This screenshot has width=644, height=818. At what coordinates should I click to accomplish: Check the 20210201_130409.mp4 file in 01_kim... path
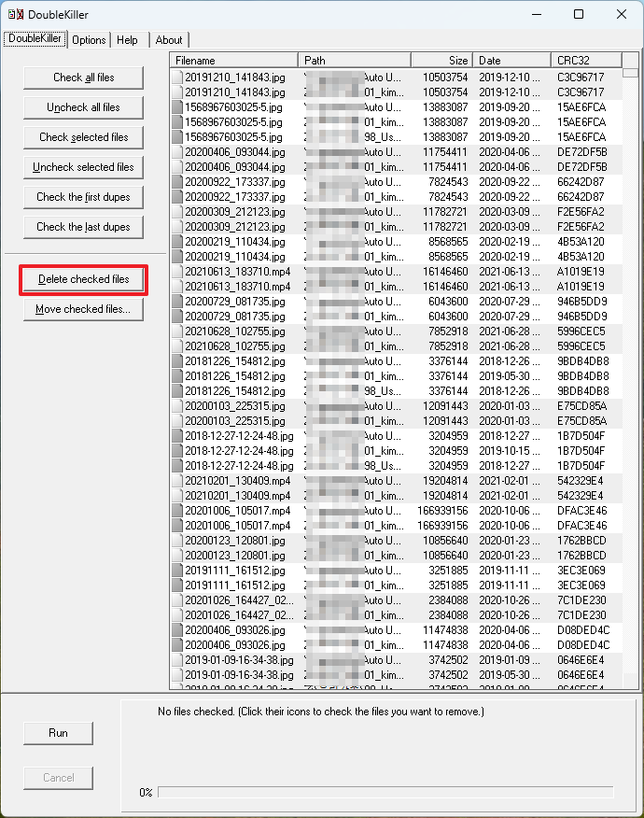(177, 496)
